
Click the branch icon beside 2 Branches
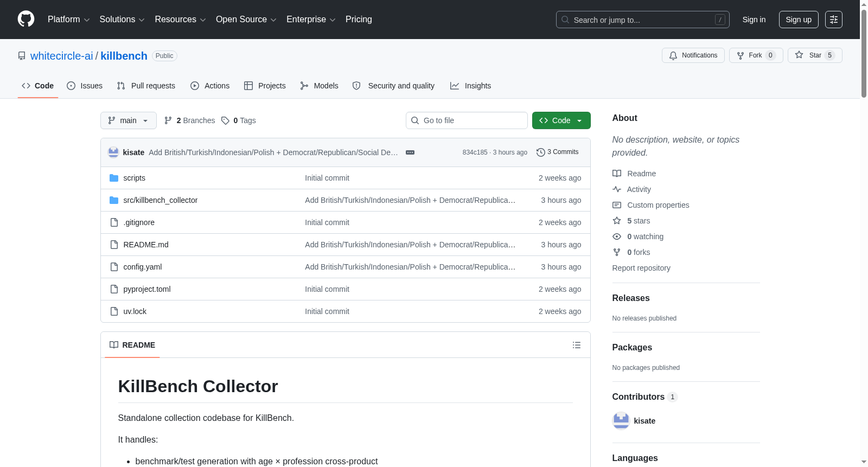(168, 120)
